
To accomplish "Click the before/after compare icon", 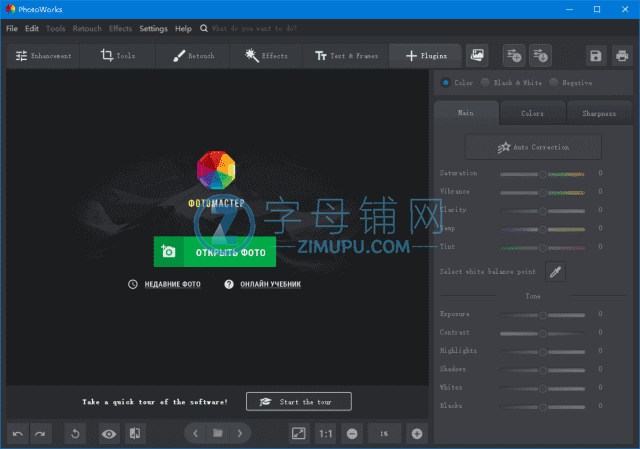I will (135, 433).
